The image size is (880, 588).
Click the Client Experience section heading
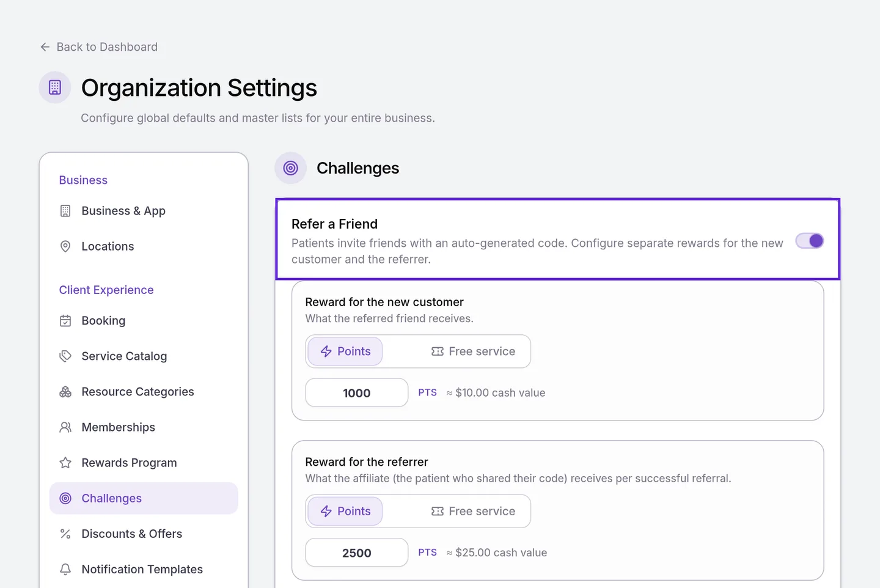(106, 290)
